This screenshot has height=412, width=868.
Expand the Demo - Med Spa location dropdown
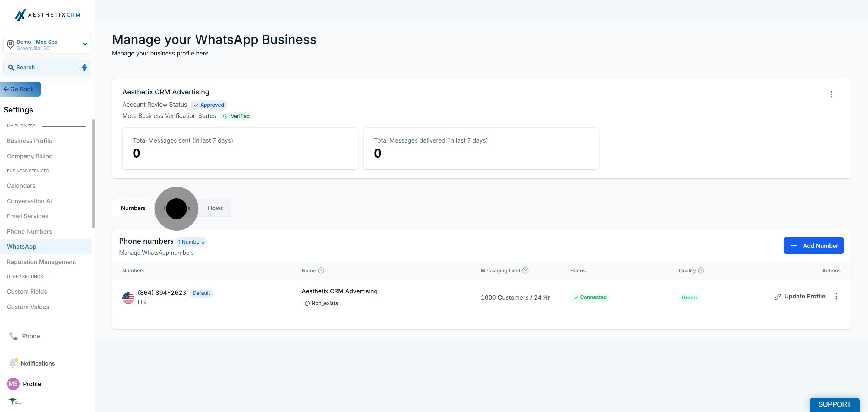coord(85,44)
